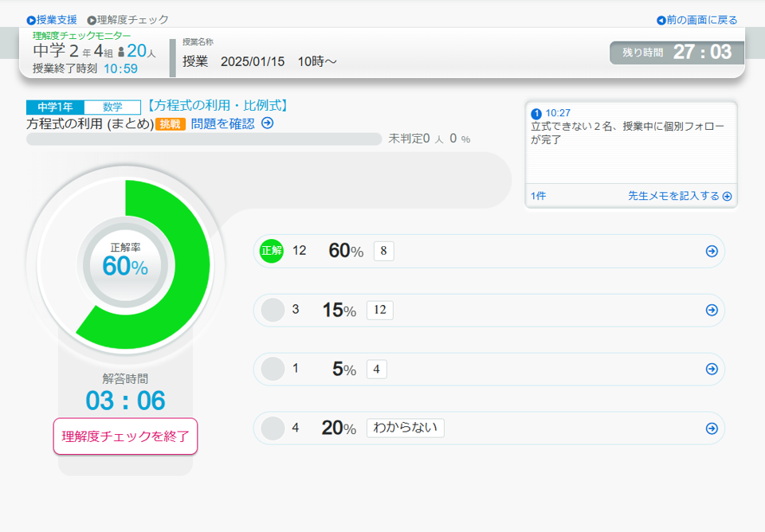Screen dimensions: 765x532
Task: Open details arrow for the 5% answer row
Action: pos(712,369)
